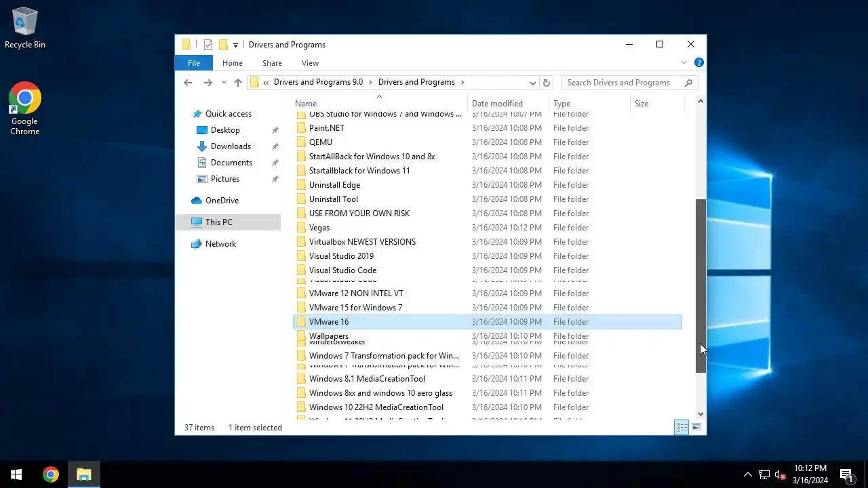868x488 pixels.
Task: Select the QEMU folder
Action: click(487, 142)
